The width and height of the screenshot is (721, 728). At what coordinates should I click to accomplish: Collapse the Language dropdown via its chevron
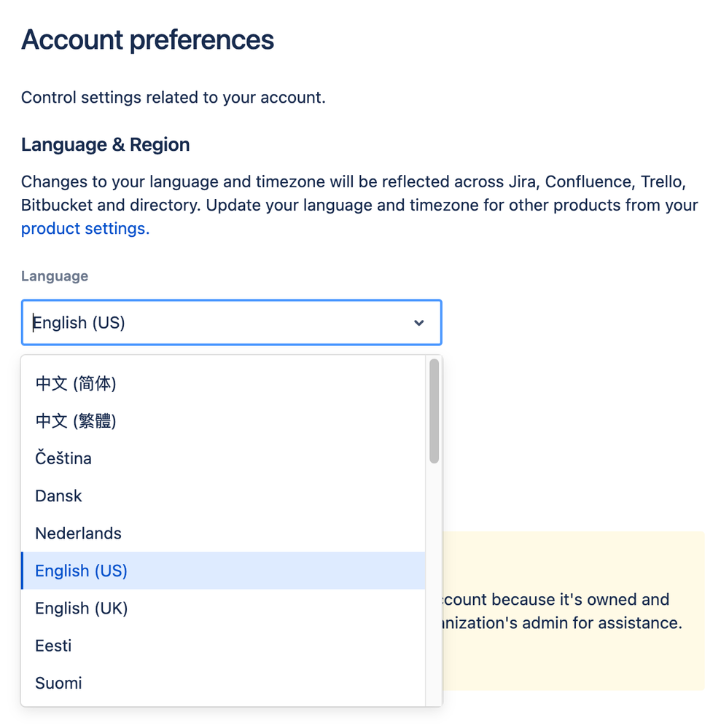(418, 322)
